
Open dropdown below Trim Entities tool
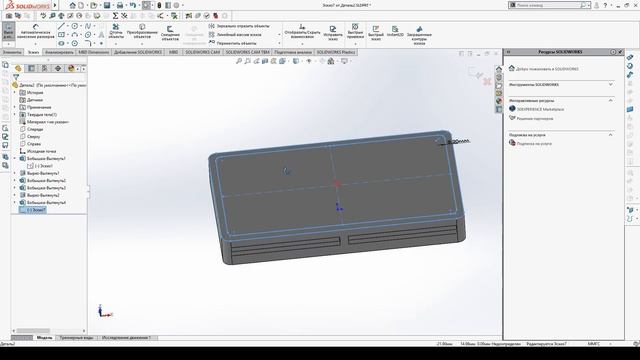(x=116, y=44)
